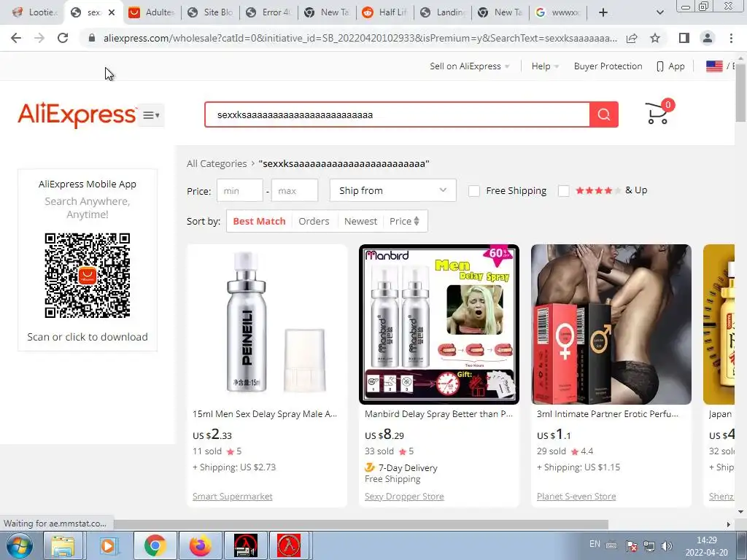The width and height of the screenshot is (747, 560).
Task: Switch to the Site Blo browser tab
Action: pyautogui.click(x=210, y=12)
